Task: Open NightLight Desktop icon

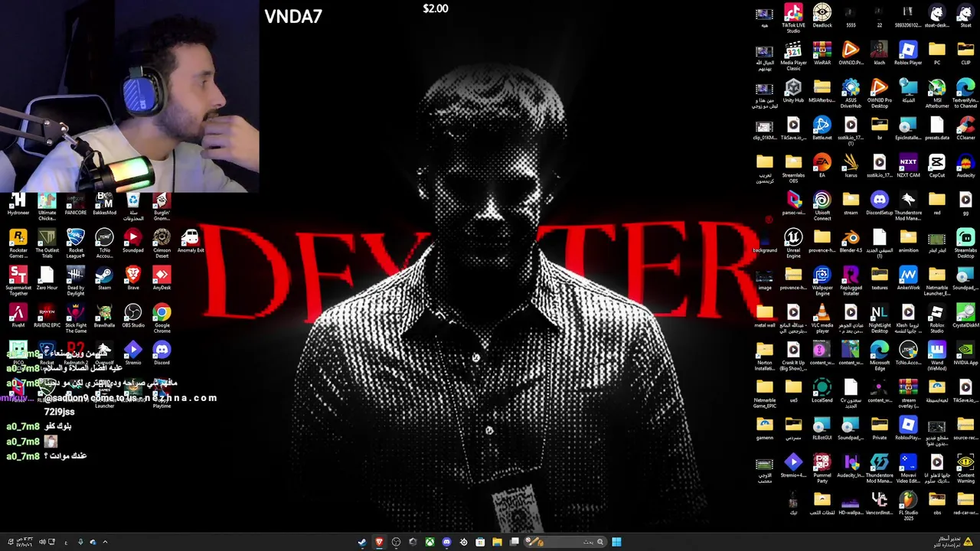Action: tap(880, 318)
